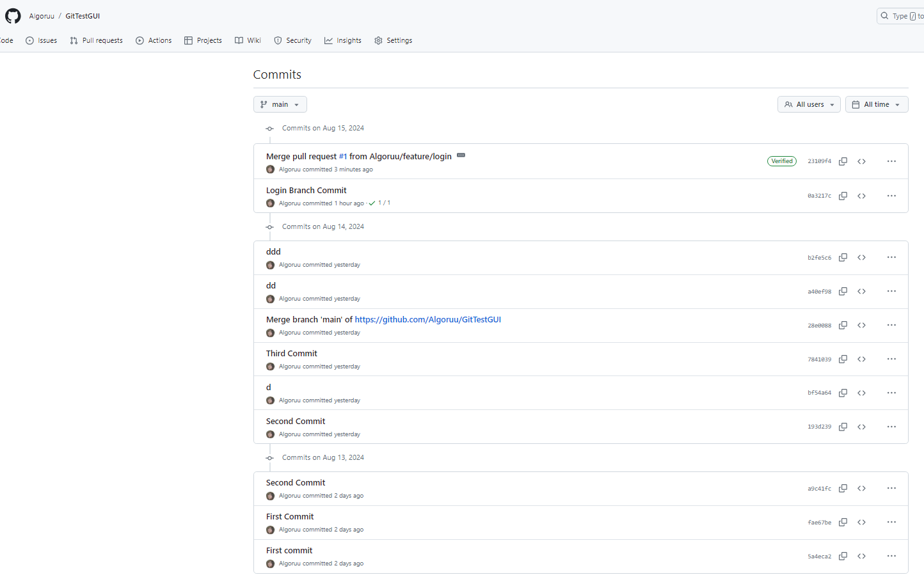Open the Algoruu owner link in breadcrumb

click(x=42, y=16)
